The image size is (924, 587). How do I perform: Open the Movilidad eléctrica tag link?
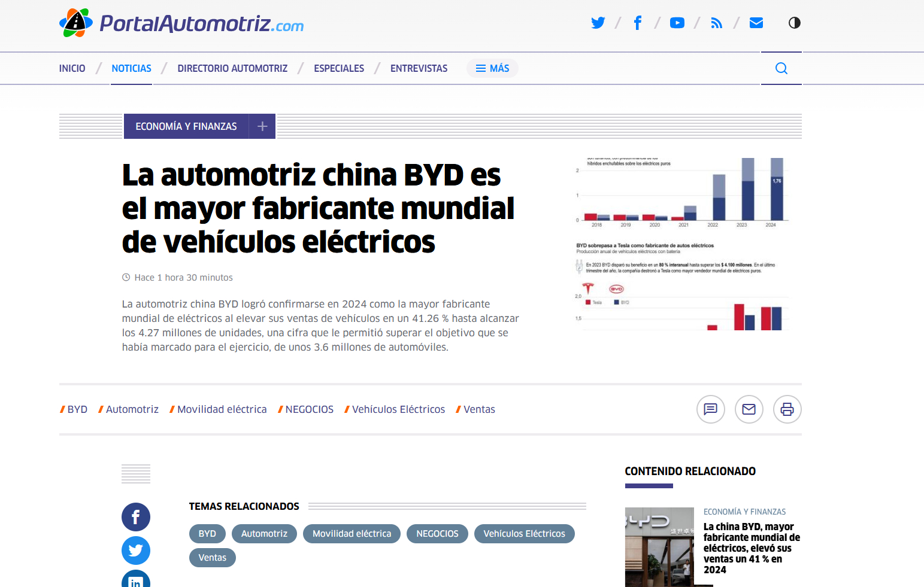coord(218,409)
